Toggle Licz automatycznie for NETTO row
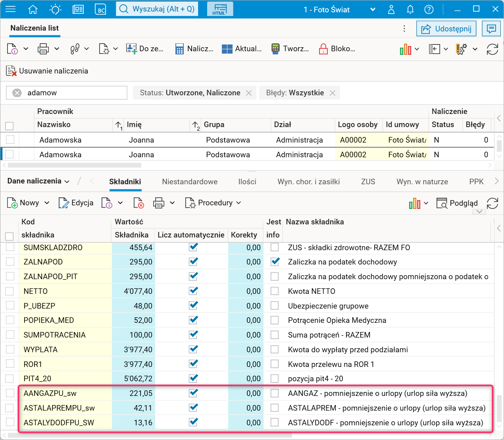504x440 pixels. point(193,291)
